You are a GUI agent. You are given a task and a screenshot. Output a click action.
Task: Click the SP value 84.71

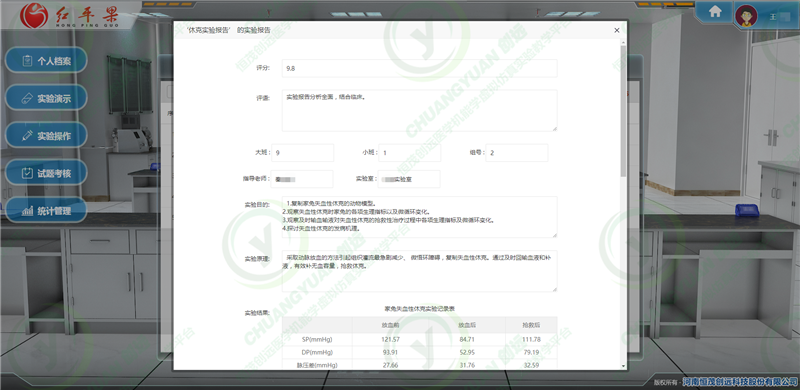click(466, 339)
